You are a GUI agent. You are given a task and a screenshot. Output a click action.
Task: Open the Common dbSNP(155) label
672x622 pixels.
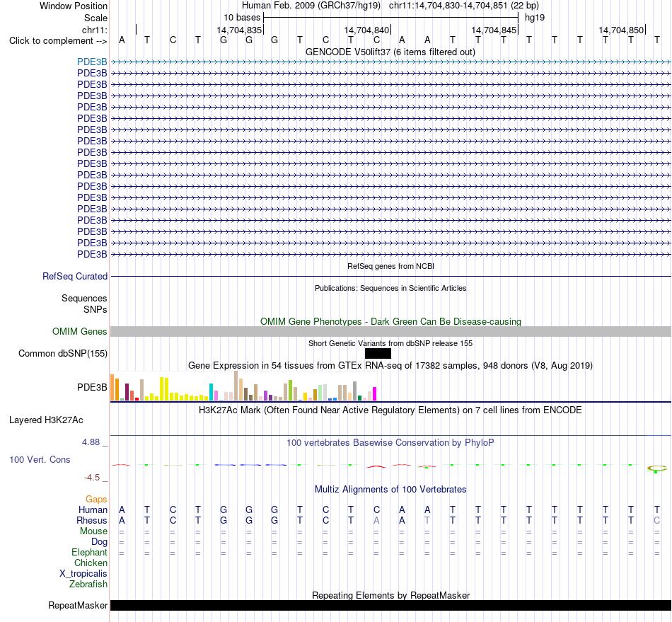[x=62, y=353]
